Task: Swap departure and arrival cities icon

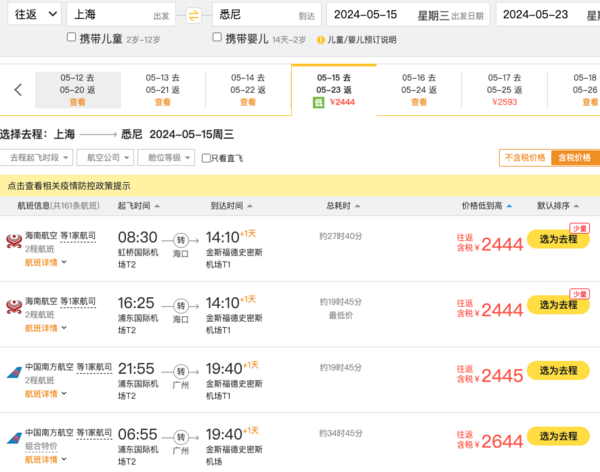Action: coord(194,15)
